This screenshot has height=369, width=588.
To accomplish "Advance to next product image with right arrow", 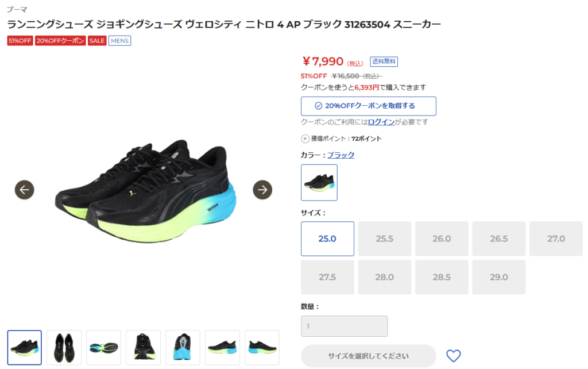I will pyautogui.click(x=262, y=190).
